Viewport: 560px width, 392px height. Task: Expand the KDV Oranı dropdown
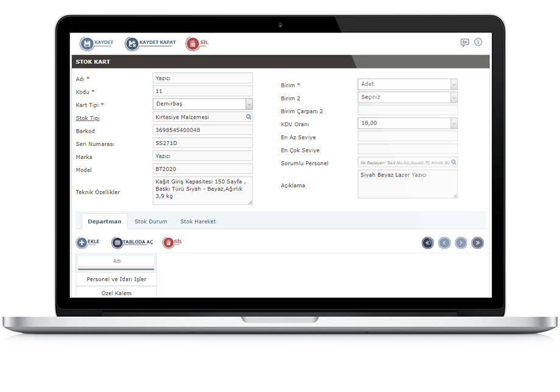pos(453,124)
